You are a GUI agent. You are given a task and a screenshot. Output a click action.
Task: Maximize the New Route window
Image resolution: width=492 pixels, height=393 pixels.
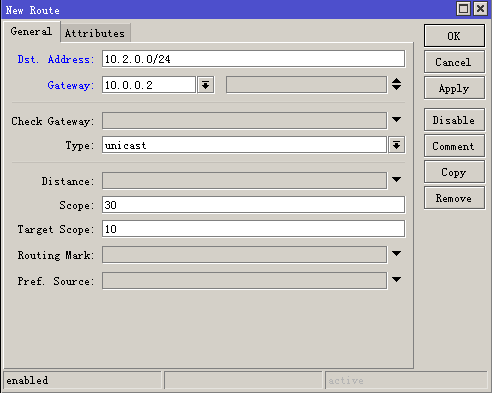463,9
